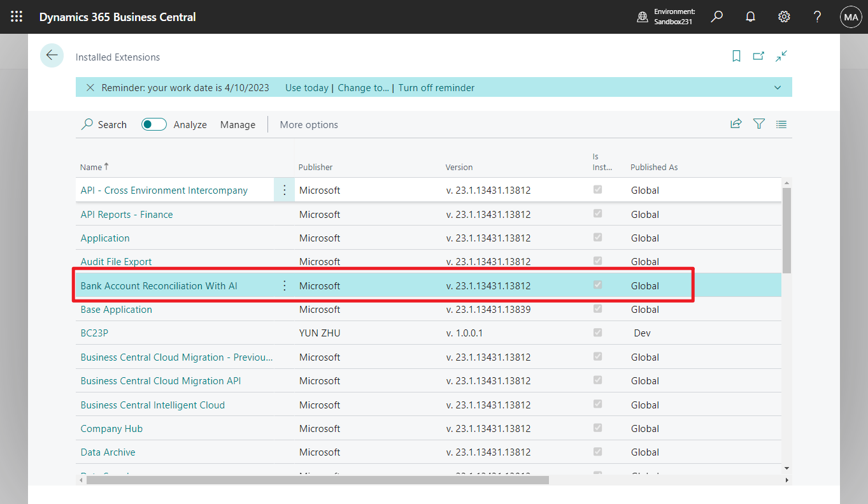Viewport: 868px width, 504px height.
Task: Open row options menu for Bank Account Reconciliation With AI
Action: coord(284,285)
